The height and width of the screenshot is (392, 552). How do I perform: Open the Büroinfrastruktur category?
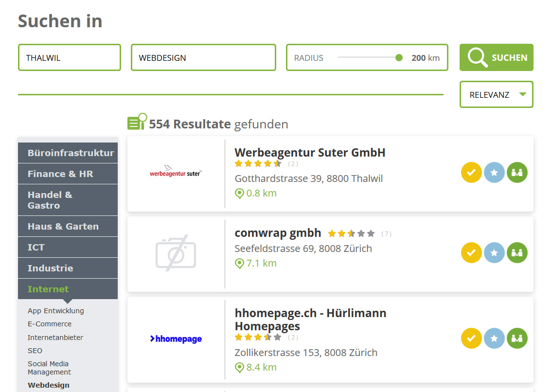(x=68, y=153)
